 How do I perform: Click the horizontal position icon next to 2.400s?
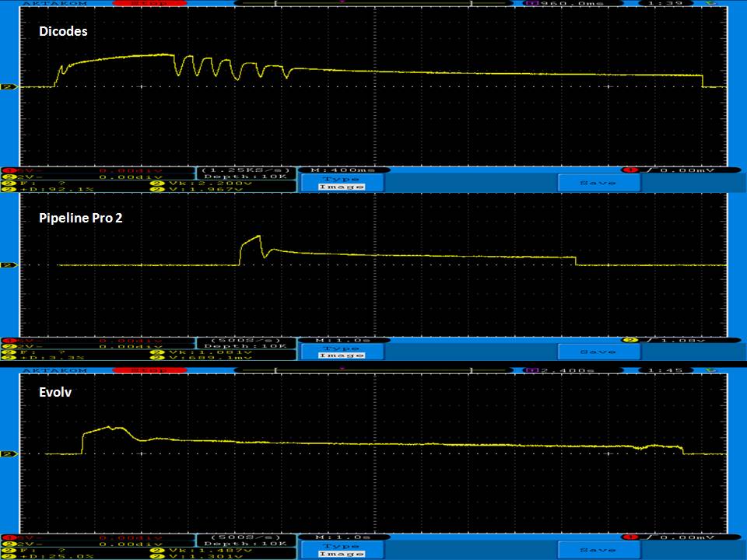click(x=532, y=372)
